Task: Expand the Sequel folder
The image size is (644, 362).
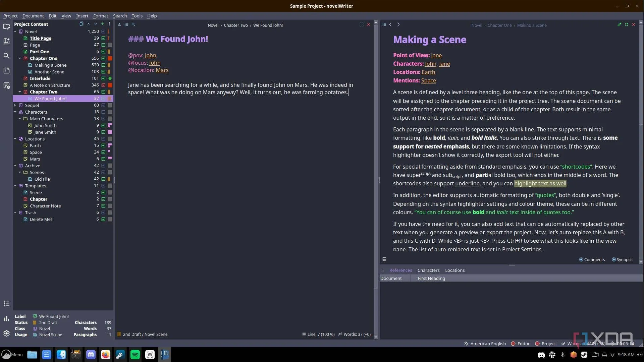Action: (15, 105)
